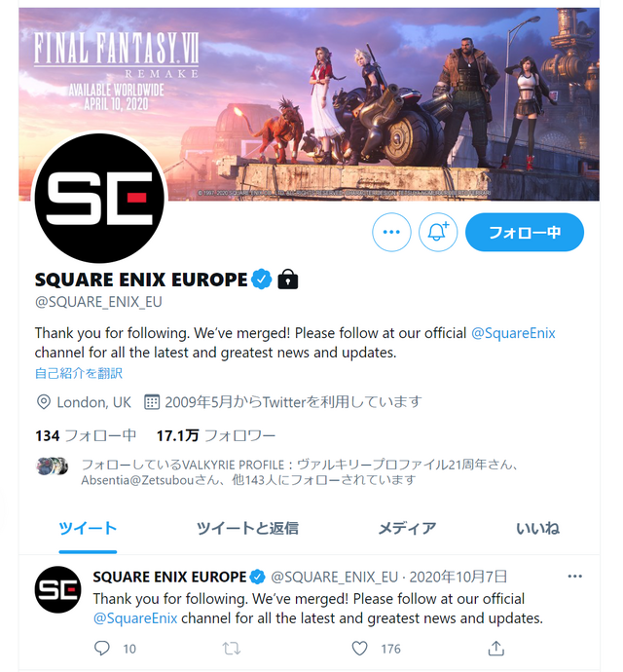This screenshot has height=672, width=623.
Task: Select the いいね tab
Action: pos(537,529)
